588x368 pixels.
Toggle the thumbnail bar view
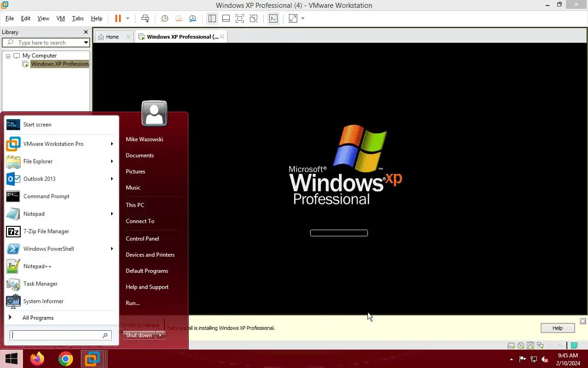point(226,18)
